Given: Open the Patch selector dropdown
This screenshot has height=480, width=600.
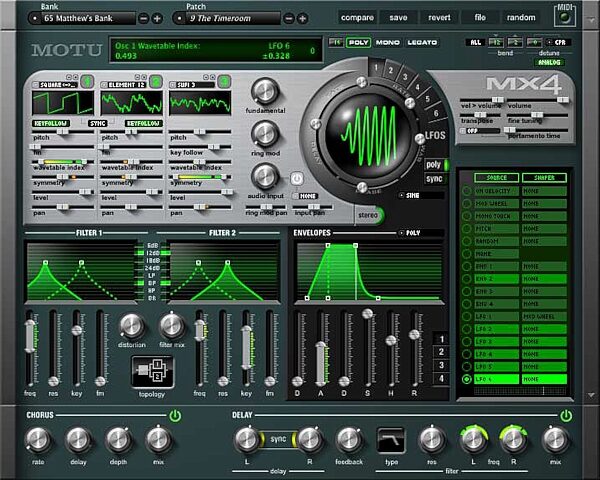Looking at the screenshot, I should point(227,18).
